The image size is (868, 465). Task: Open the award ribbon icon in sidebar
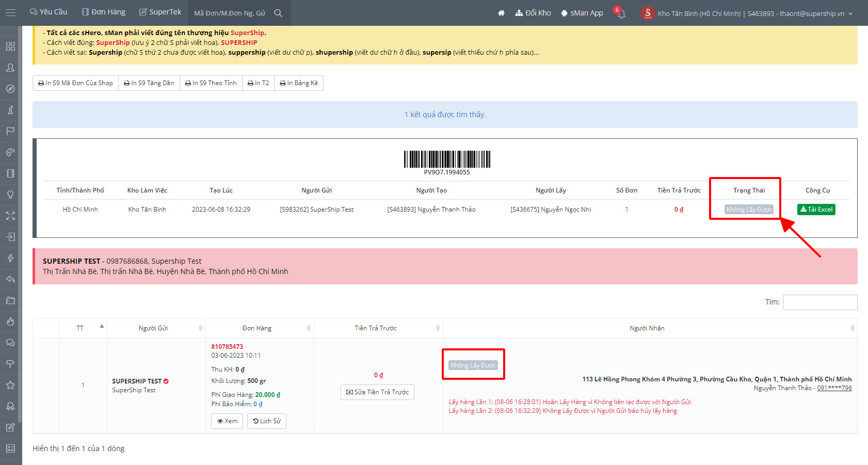pos(10,406)
